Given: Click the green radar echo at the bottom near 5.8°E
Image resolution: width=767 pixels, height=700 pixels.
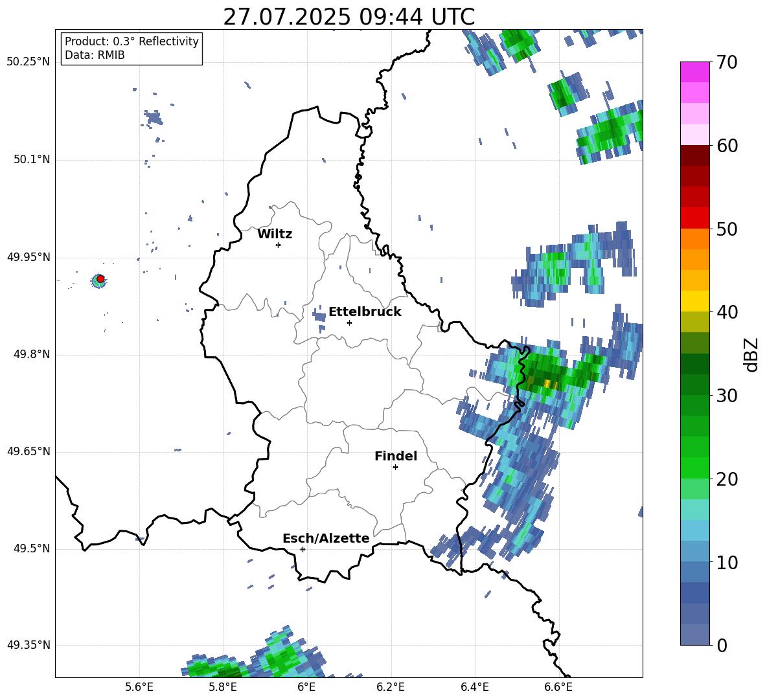Looking at the screenshot, I should pyautogui.click(x=215, y=668).
